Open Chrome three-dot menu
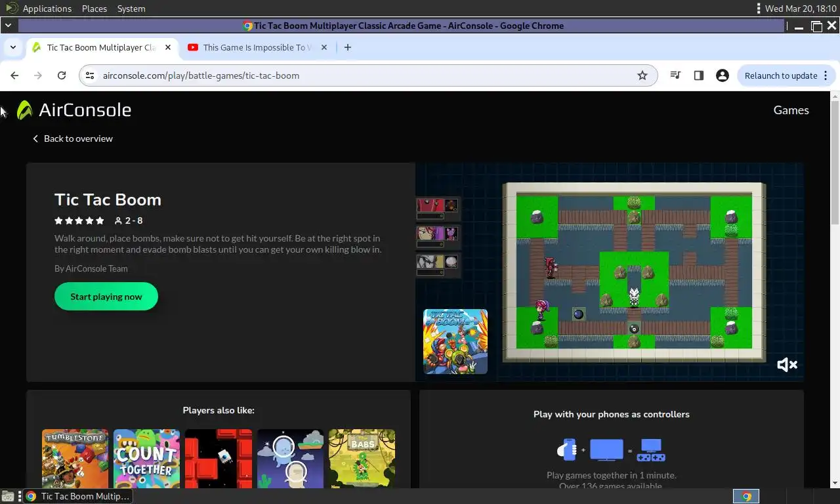Image resolution: width=840 pixels, height=504 pixels. coord(826,75)
